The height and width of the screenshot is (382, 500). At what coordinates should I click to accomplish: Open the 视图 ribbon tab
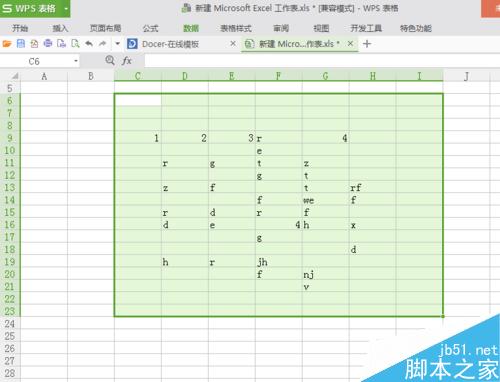pyautogui.click(x=321, y=28)
